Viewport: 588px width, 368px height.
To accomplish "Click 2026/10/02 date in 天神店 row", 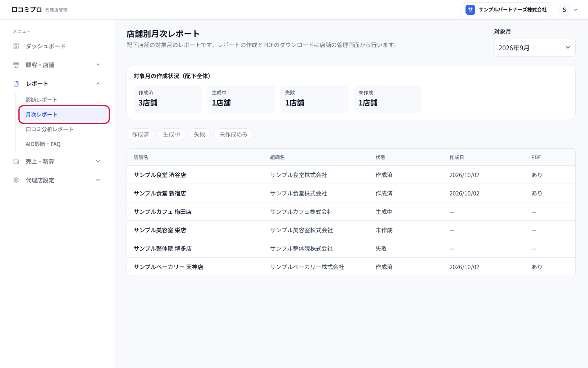I will (x=464, y=267).
